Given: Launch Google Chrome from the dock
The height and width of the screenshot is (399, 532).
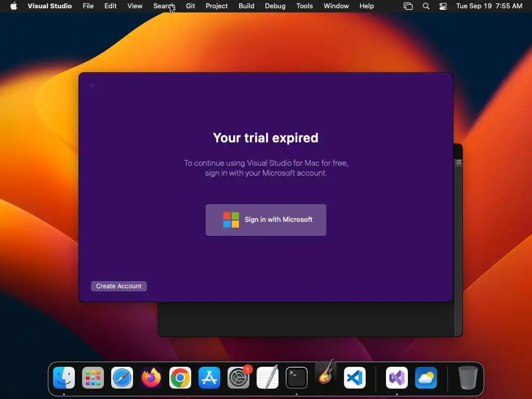Looking at the screenshot, I should point(180,378).
